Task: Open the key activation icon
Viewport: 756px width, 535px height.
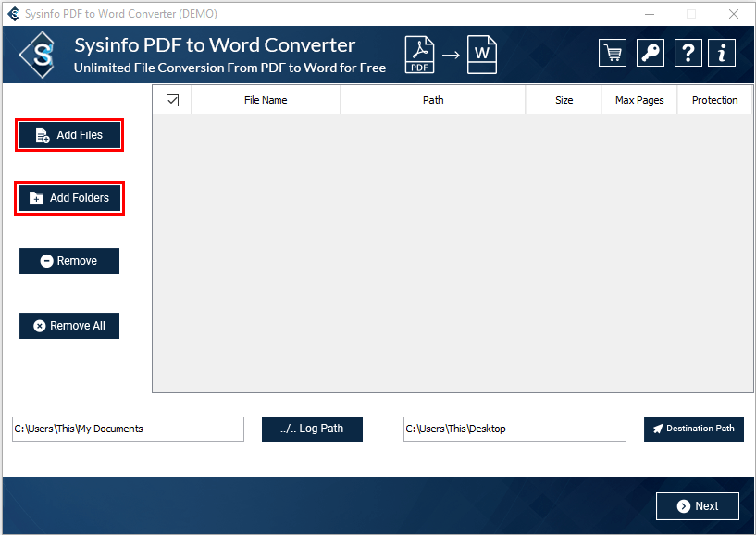Action: pos(651,53)
